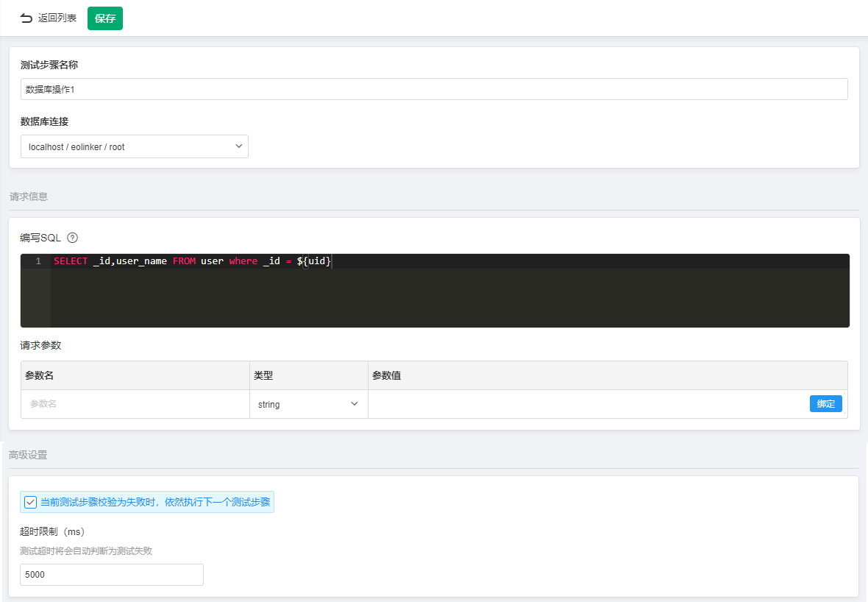Click the 请求参数 label
This screenshot has height=602, width=868.
click(x=40, y=345)
